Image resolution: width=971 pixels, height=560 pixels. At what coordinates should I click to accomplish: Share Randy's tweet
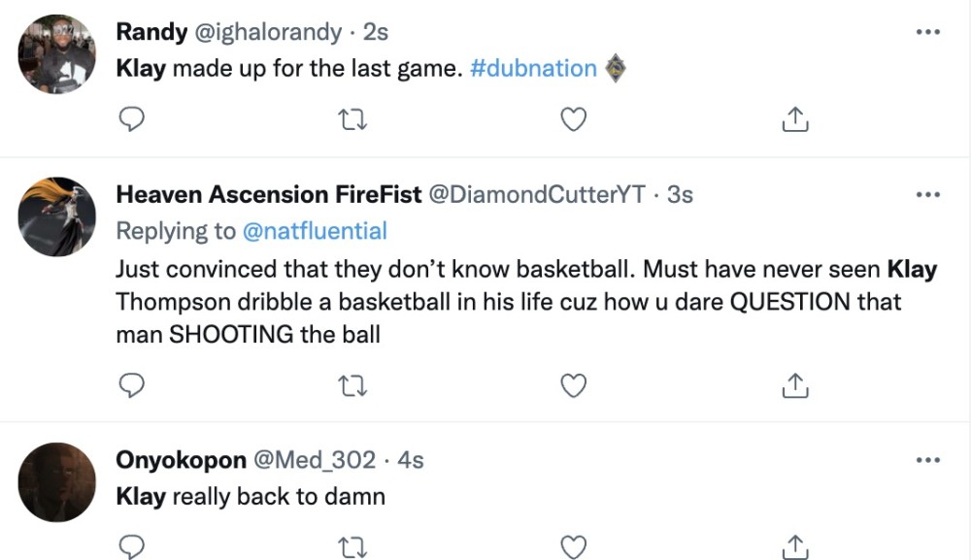pyautogui.click(x=794, y=119)
